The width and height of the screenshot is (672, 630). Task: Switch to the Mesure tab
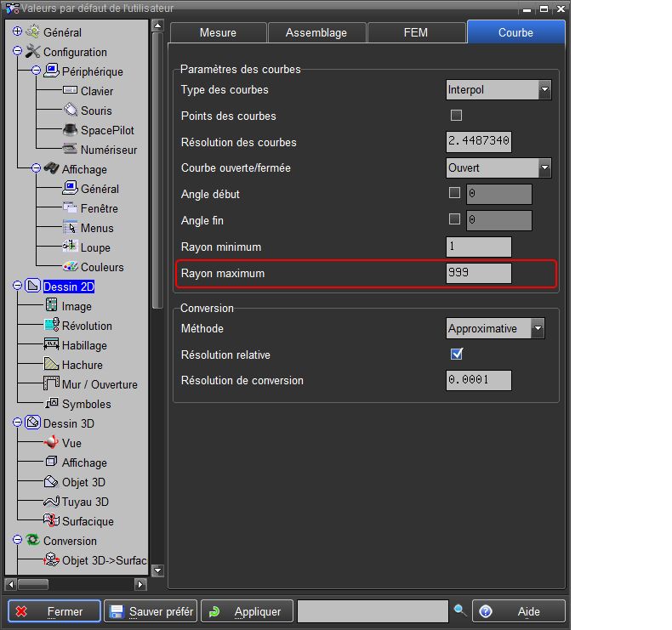tap(218, 33)
